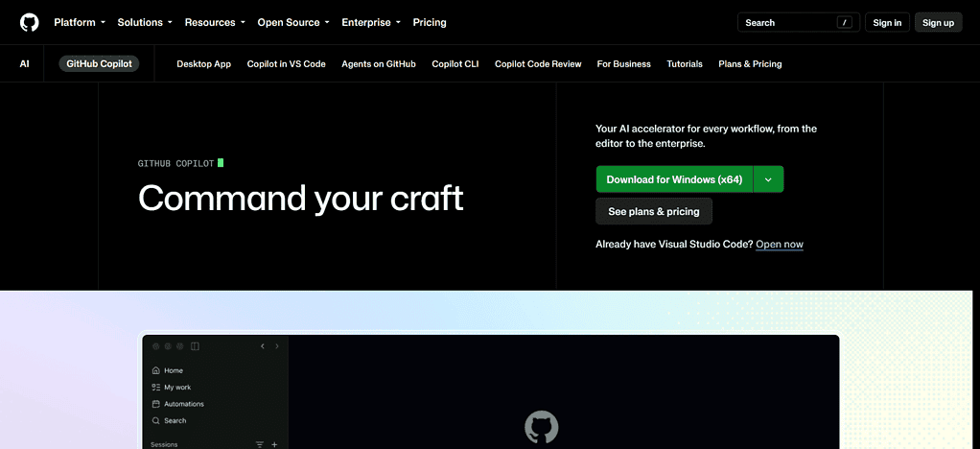Open the Resources dropdown menu
980x449 pixels.
coord(215,22)
